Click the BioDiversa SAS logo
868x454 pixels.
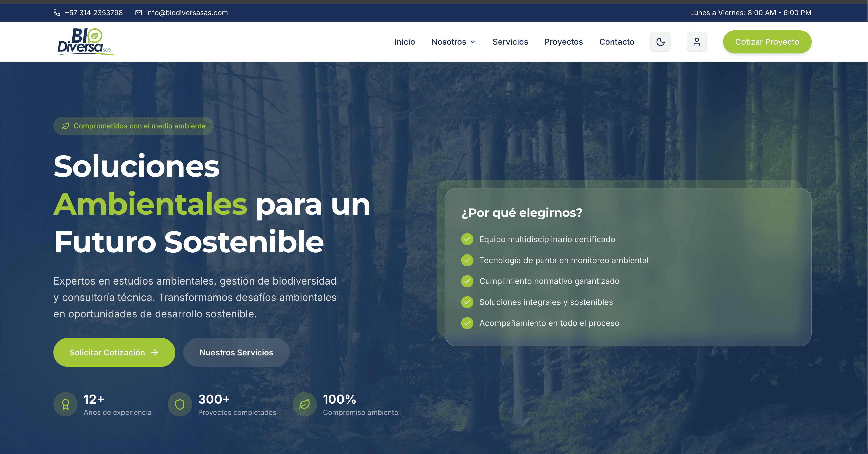[x=84, y=41]
